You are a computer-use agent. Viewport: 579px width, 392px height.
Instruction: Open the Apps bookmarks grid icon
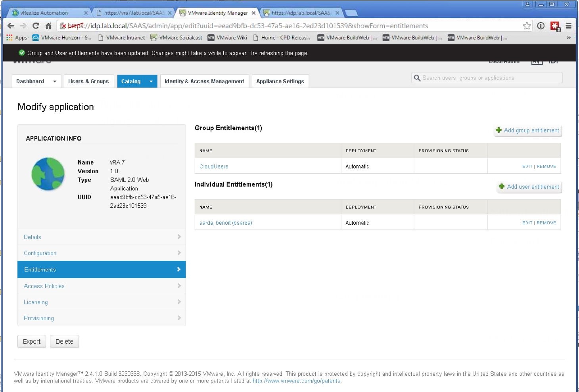[10, 38]
